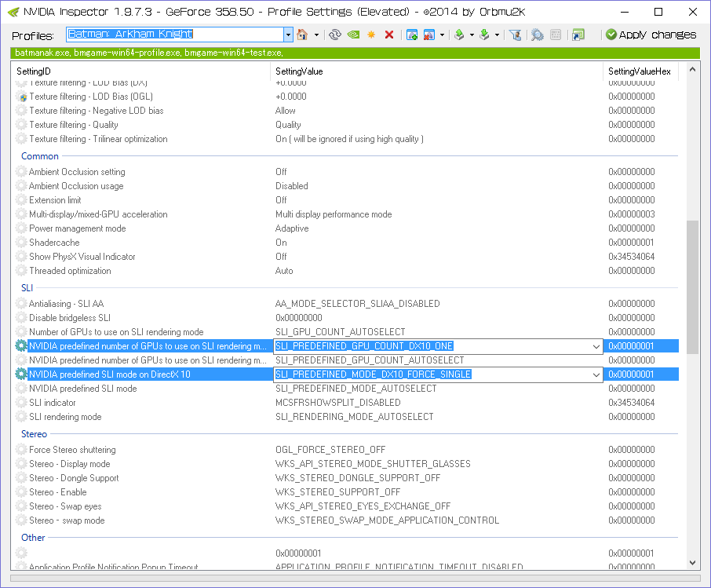Start the scan for modified profiles icon
This screenshot has height=588, width=711.
point(538,35)
